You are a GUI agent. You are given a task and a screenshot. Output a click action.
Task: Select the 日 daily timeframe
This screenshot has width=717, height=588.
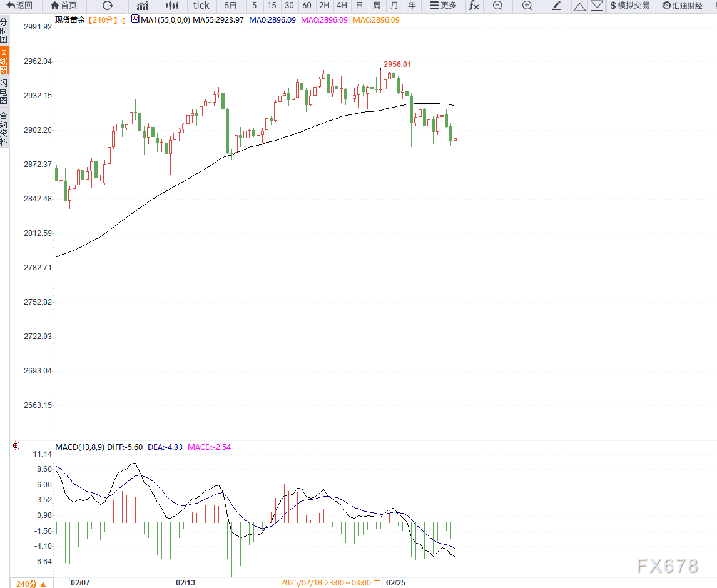[x=359, y=6]
